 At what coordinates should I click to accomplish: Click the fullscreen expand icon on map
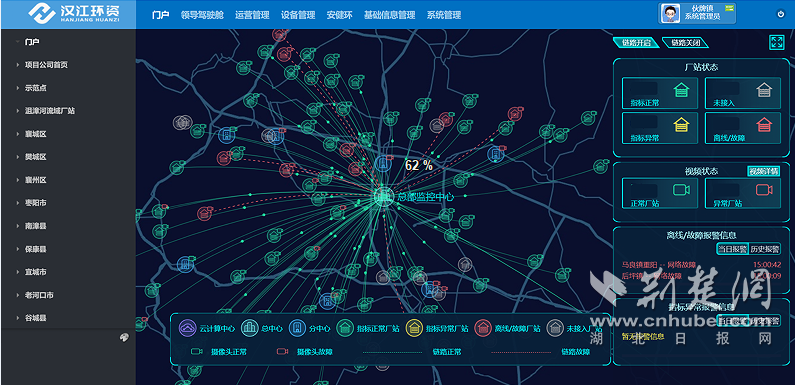coord(776,43)
